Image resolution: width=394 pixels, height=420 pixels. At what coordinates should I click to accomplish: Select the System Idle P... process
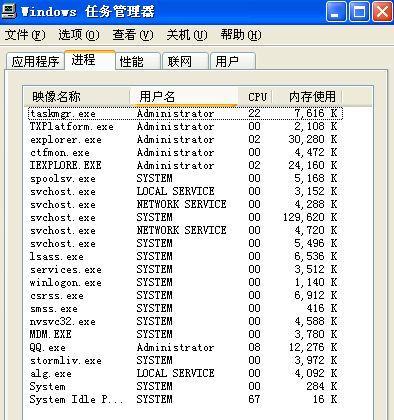(185, 399)
